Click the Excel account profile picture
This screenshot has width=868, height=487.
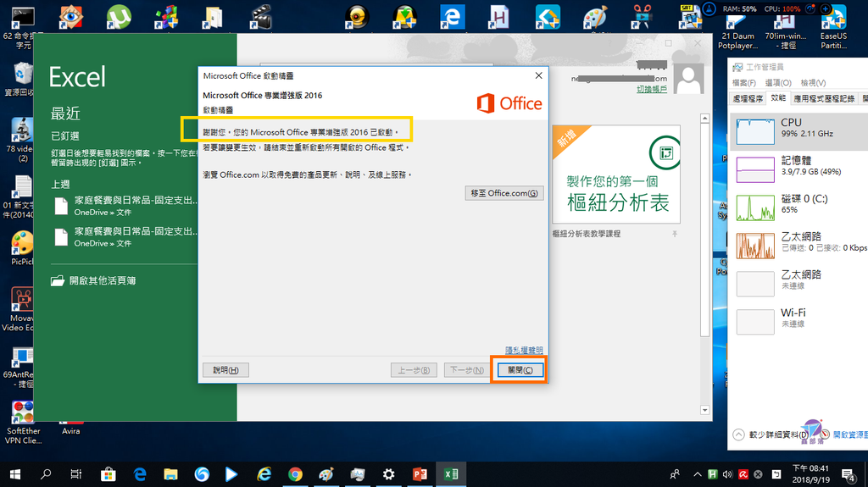tap(688, 79)
